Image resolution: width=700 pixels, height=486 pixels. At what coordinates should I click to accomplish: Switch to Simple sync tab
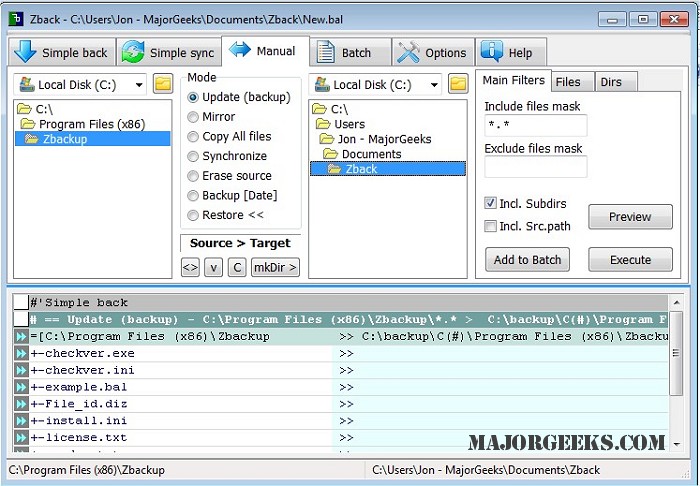(x=169, y=52)
